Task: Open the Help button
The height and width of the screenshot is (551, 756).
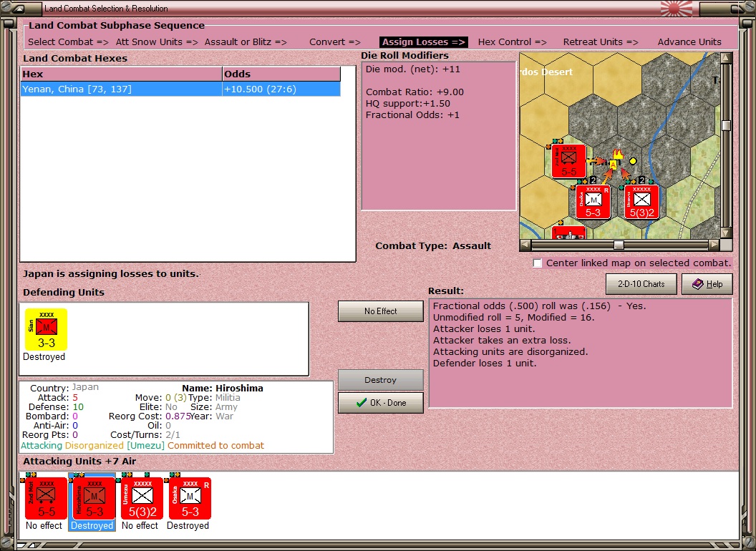Action: click(707, 284)
